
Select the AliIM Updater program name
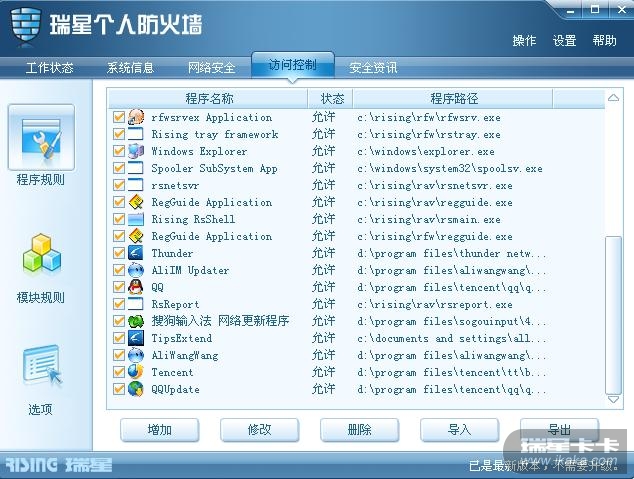[x=190, y=270]
